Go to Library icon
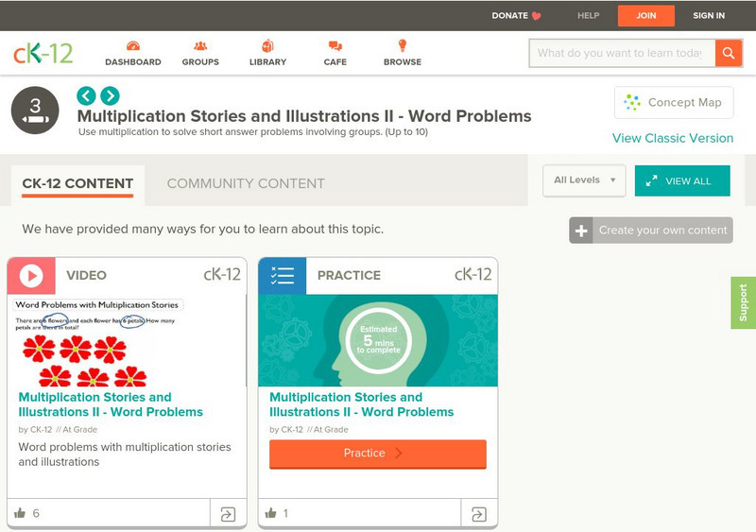The width and height of the screenshot is (756, 532). (x=267, y=46)
